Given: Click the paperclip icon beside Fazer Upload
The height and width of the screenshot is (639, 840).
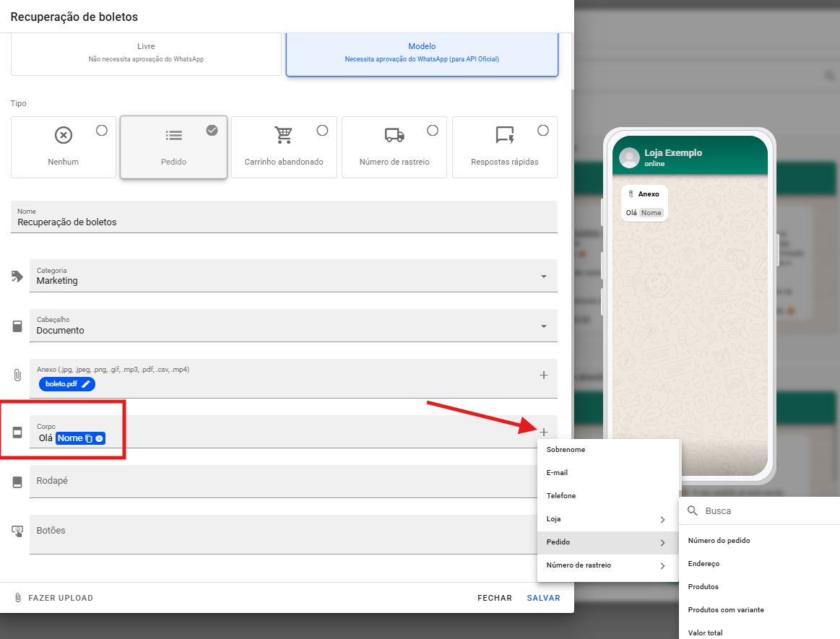Looking at the screenshot, I should (x=18, y=598).
